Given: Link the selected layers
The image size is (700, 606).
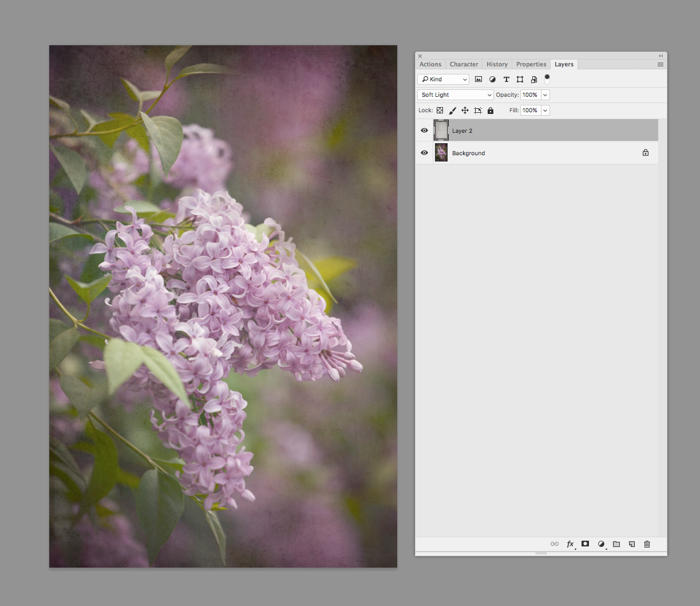Looking at the screenshot, I should pyautogui.click(x=554, y=544).
